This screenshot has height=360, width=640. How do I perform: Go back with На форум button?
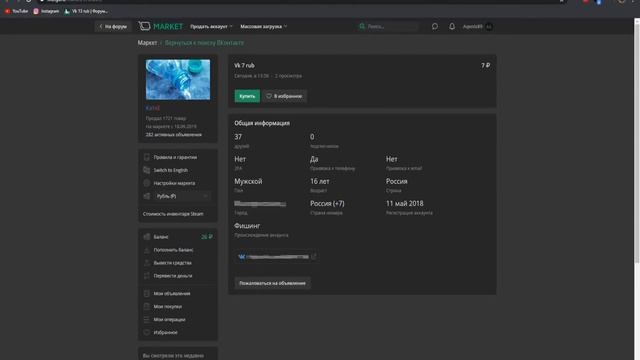point(113,27)
